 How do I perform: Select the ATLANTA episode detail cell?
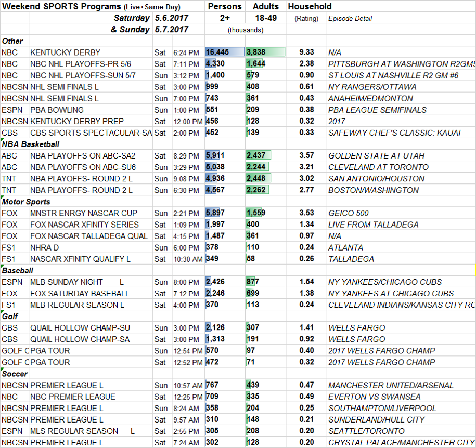pyautogui.click(x=401, y=248)
